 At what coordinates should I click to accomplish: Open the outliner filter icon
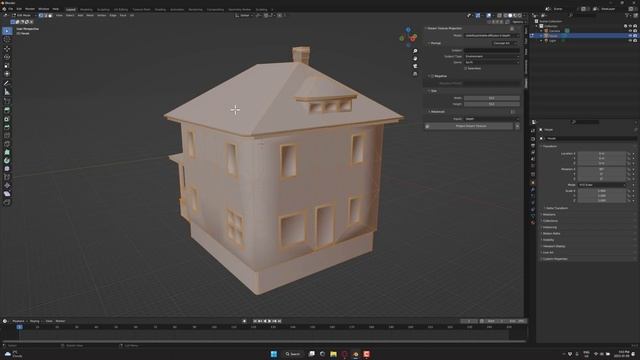pos(627,16)
